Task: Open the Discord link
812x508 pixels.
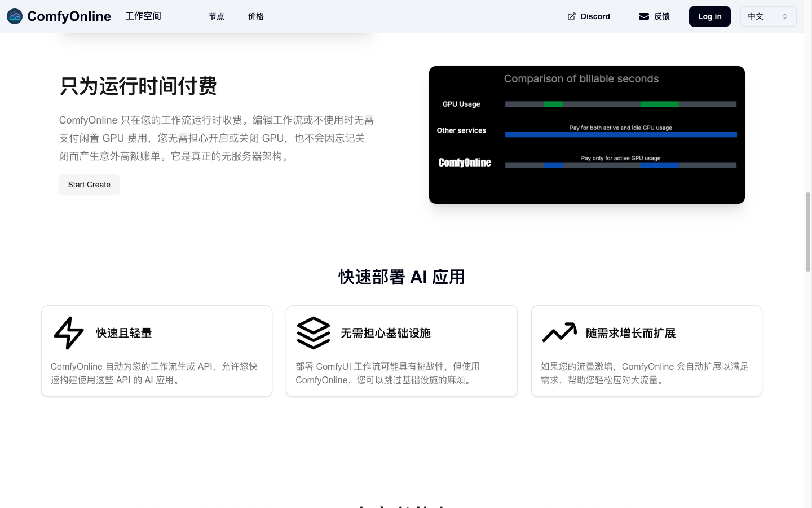Action: pos(589,16)
